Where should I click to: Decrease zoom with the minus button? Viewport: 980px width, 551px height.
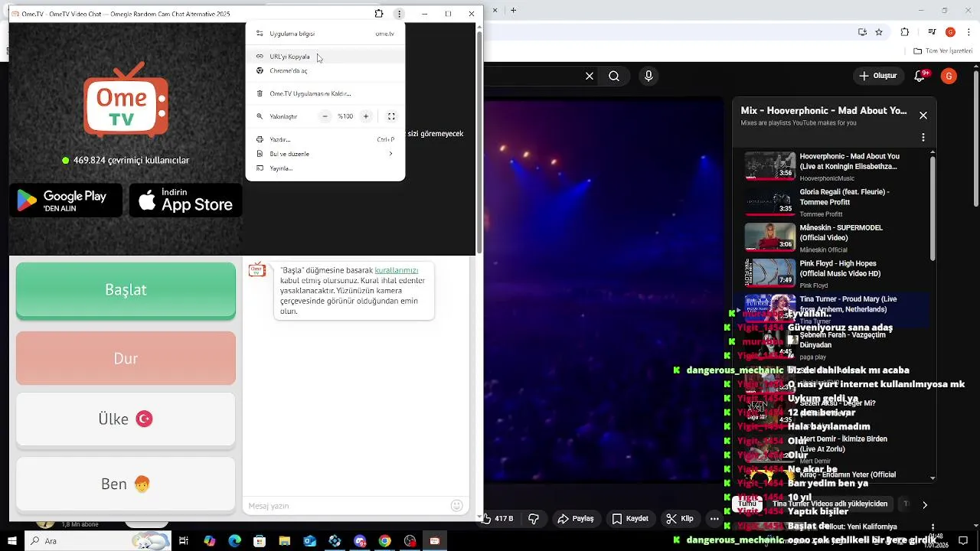(x=325, y=116)
